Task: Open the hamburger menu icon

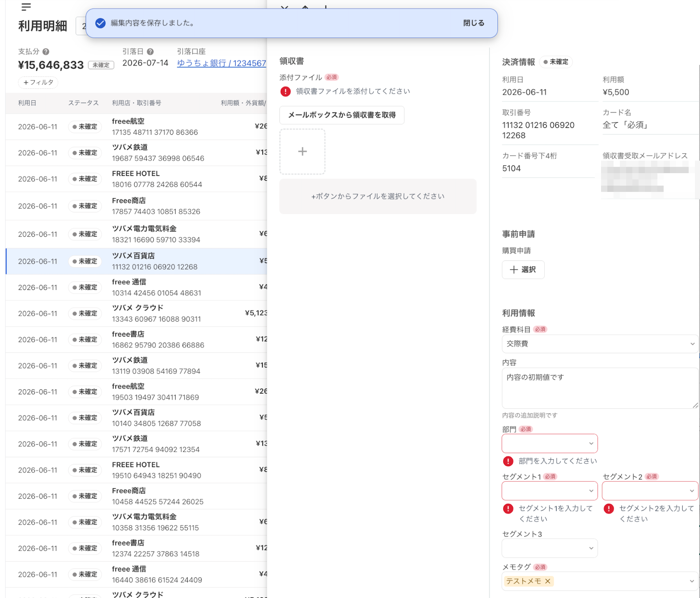Action: (26, 7)
